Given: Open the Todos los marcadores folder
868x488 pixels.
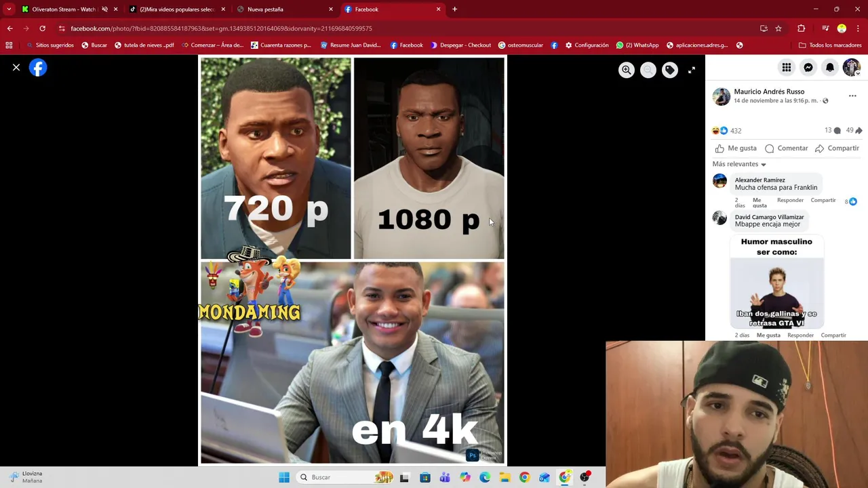Looking at the screenshot, I should (x=830, y=45).
